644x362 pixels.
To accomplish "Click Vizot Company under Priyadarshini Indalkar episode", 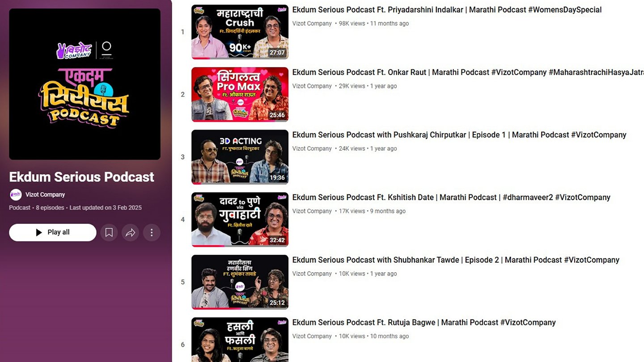I will pos(312,23).
